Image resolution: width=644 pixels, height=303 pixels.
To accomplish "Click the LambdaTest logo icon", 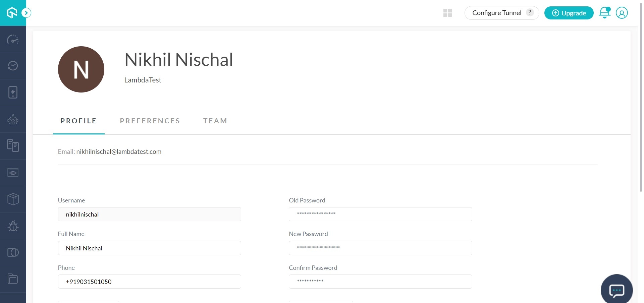I will tap(12, 13).
